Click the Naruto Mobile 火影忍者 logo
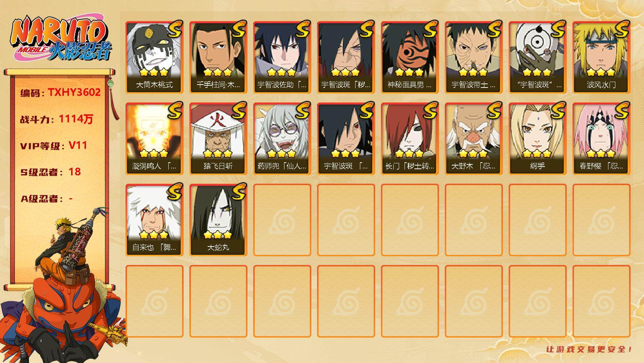644x363 pixels. click(60, 39)
